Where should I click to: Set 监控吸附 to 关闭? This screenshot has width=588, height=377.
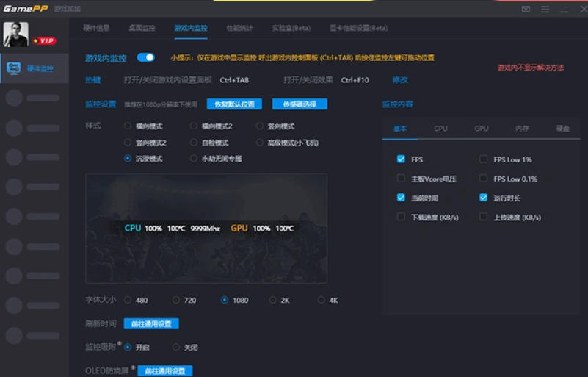176,348
